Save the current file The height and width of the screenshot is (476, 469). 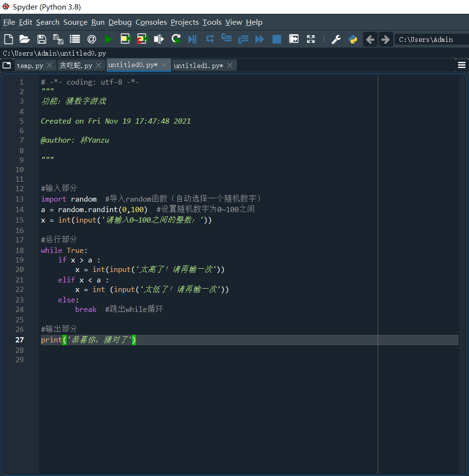click(x=42, y=39)
